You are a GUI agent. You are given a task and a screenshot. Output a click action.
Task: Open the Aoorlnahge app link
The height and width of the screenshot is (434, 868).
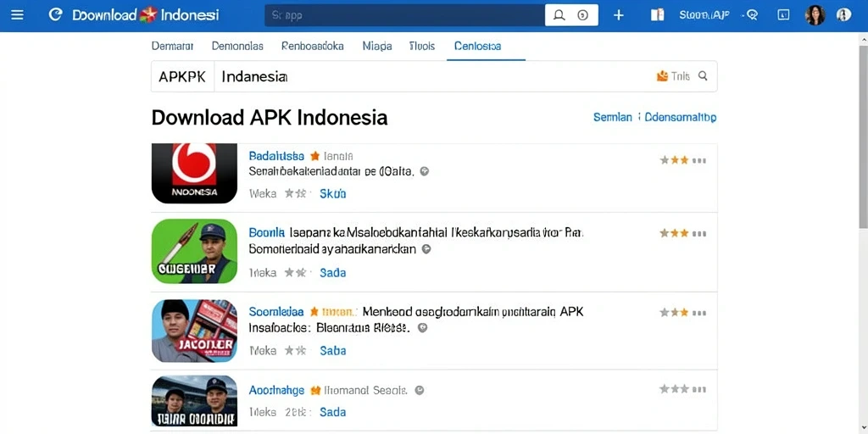276,390
